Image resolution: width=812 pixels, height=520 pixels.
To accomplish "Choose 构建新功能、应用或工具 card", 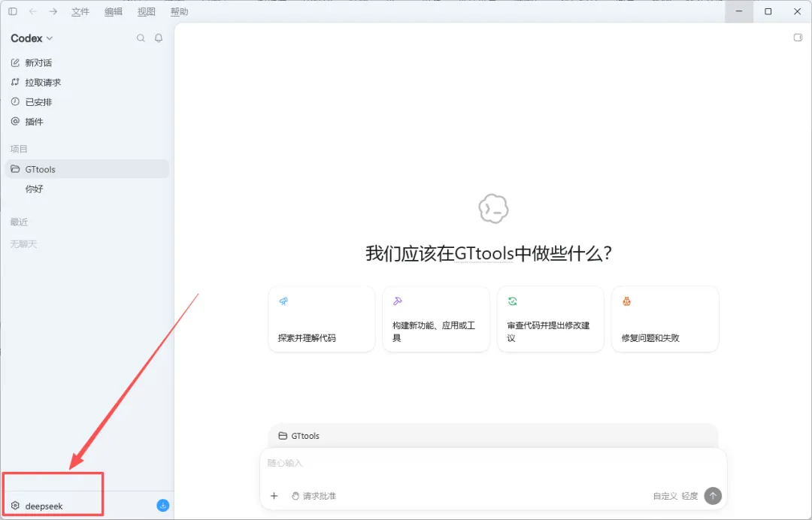I will click(436, 319).
